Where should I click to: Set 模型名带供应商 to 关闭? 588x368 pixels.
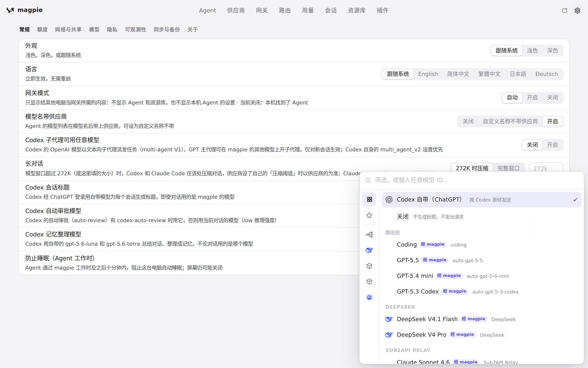click(x=468, y=121)
